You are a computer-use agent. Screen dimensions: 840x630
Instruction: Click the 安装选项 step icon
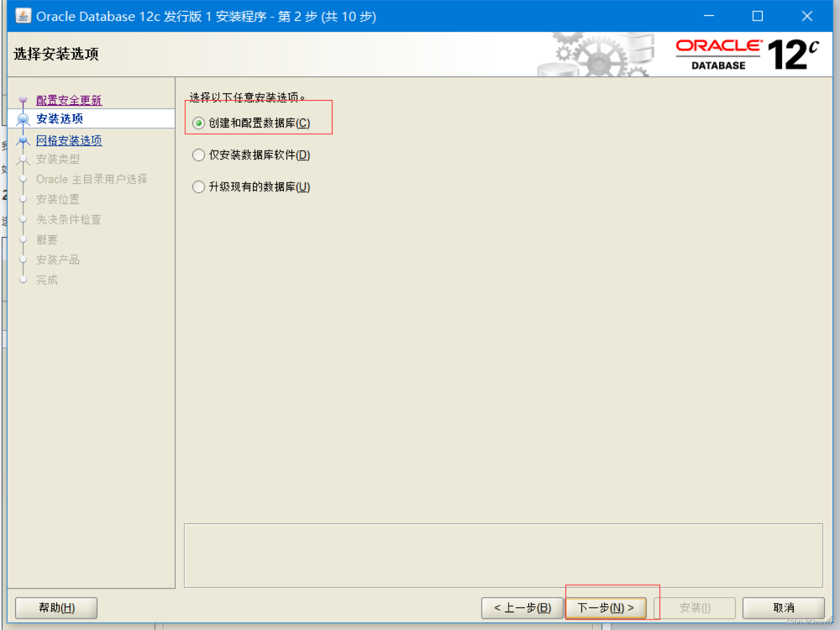click(23, 119)
